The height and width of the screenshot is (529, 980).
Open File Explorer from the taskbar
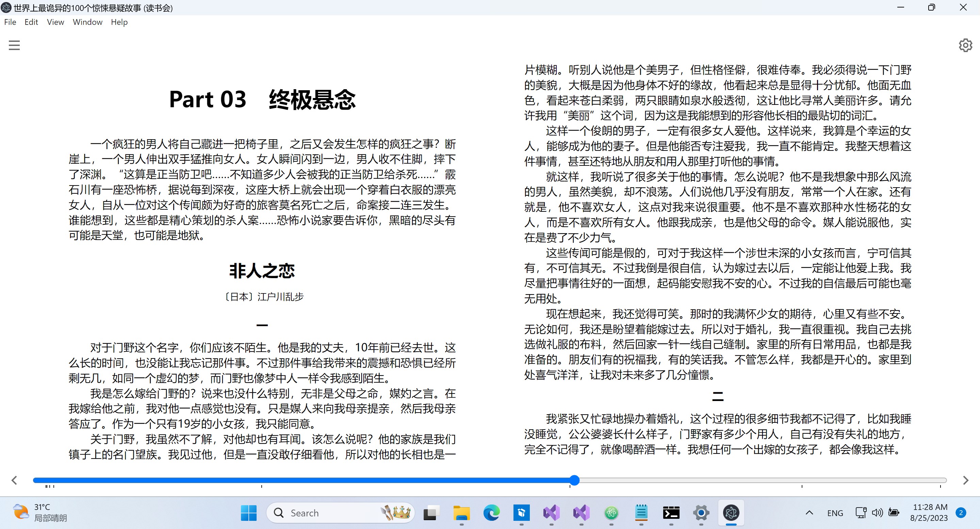(x=461, y=513)
